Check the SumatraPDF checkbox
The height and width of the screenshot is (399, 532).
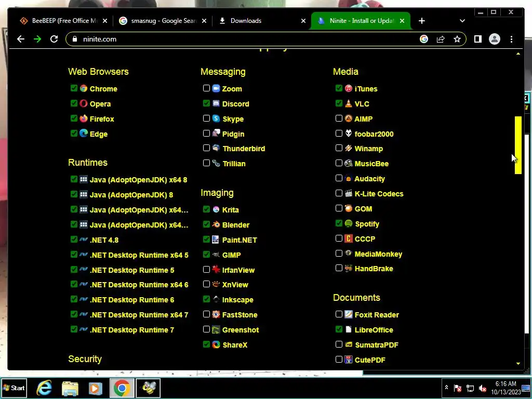pyautogui.click(x=339, y=344)
